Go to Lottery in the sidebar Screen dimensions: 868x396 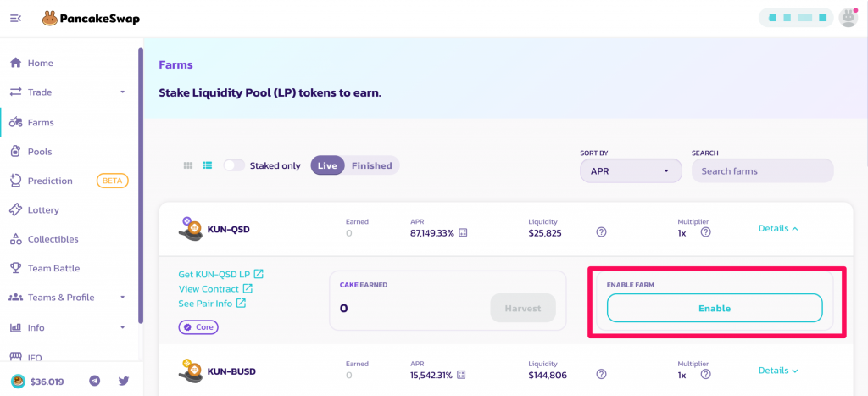pos(43,210)
